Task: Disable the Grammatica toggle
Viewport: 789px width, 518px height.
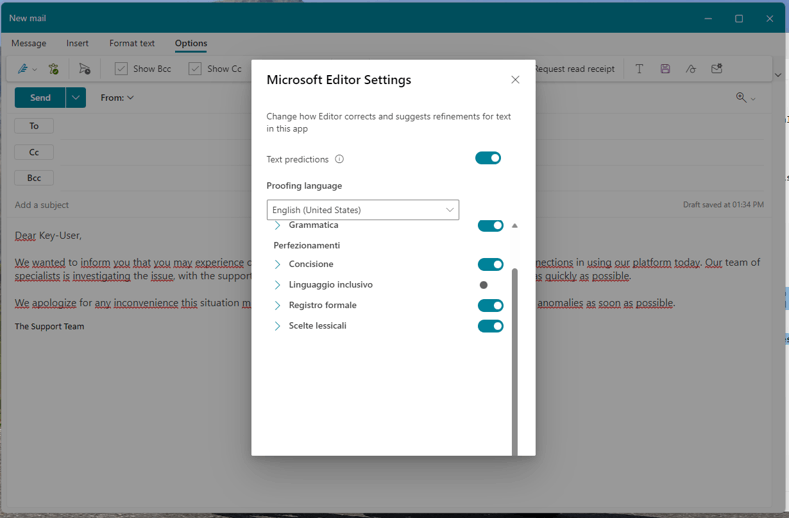Action: point(490,226)
